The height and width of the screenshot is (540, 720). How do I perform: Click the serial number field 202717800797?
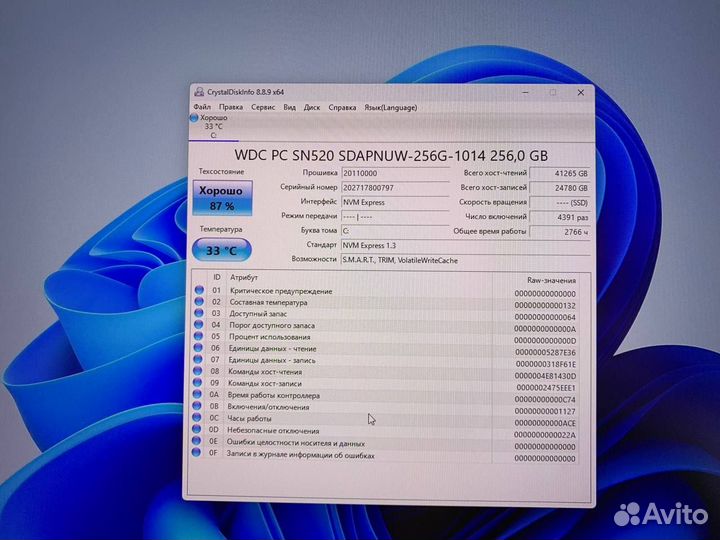(395, 187)
